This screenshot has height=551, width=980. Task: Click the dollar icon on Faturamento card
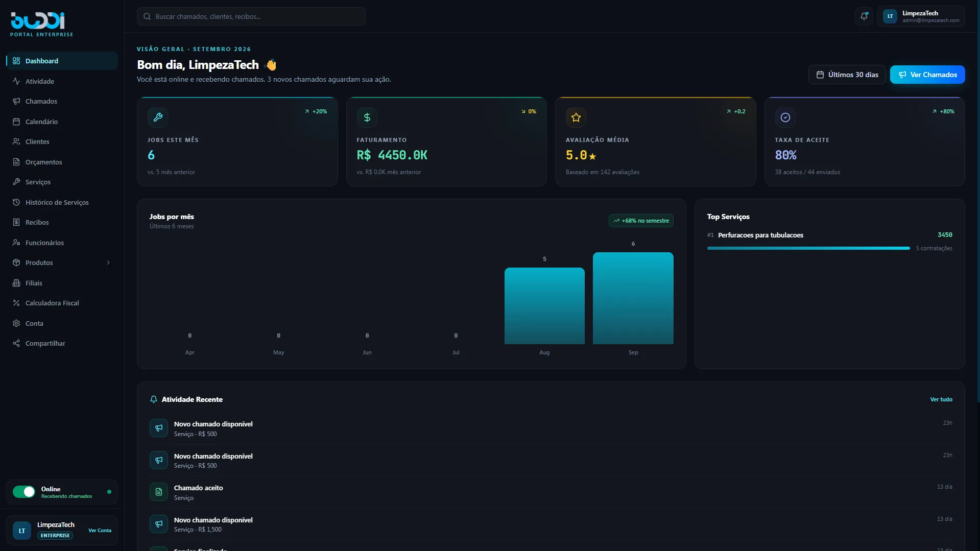click(x=367, y=117)
